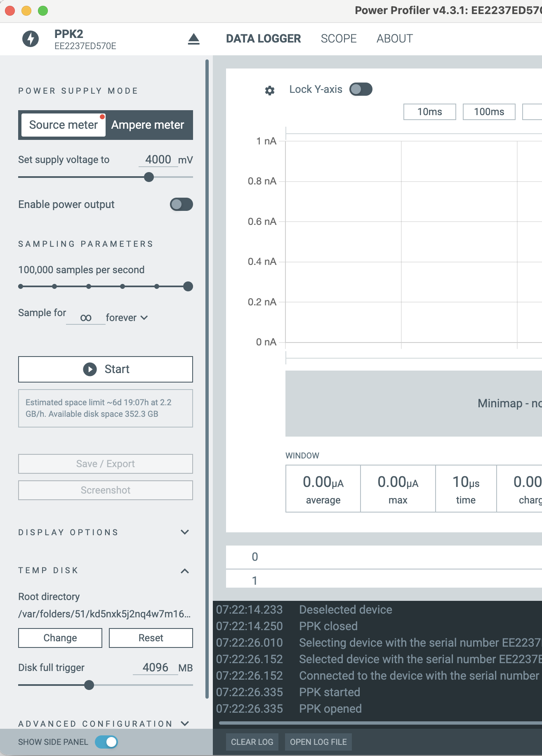Screen dimensions: 542x756
Task: Click the estimated space limit info box
Action: pyautogui.click(x=106, y=408)
